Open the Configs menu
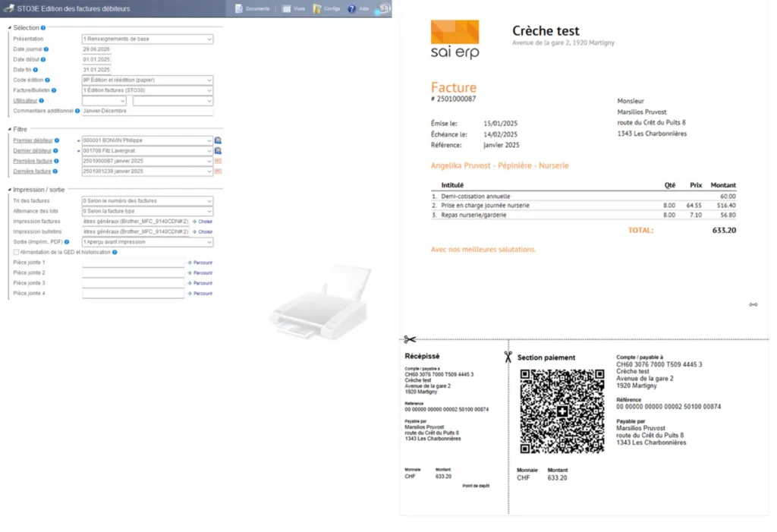 pyautogui.click(x=326, y=8)
